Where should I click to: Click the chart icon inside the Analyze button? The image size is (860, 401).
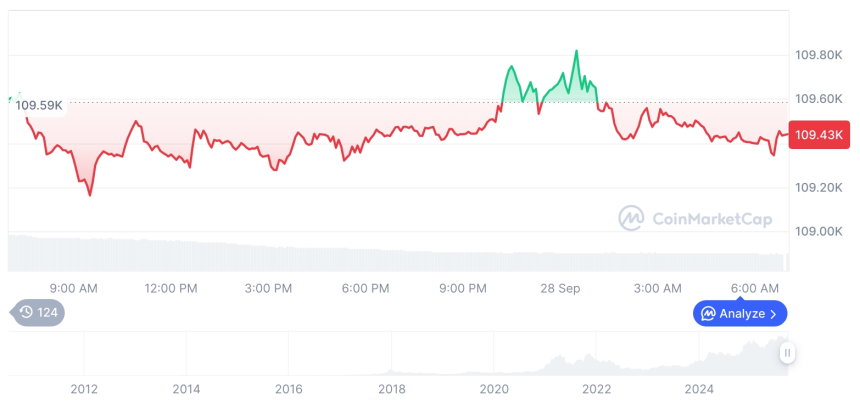pyautogui.click(x=708, y=313)
